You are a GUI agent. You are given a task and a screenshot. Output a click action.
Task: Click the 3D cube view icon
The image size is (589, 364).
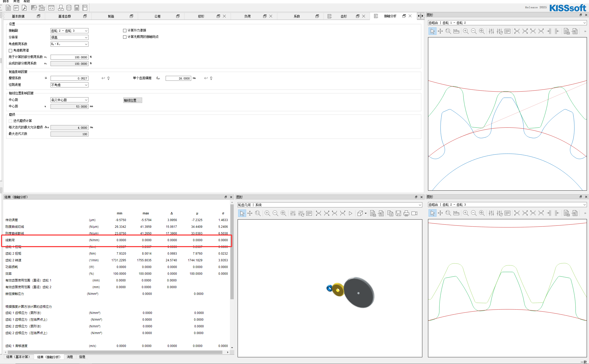(360, 213)
